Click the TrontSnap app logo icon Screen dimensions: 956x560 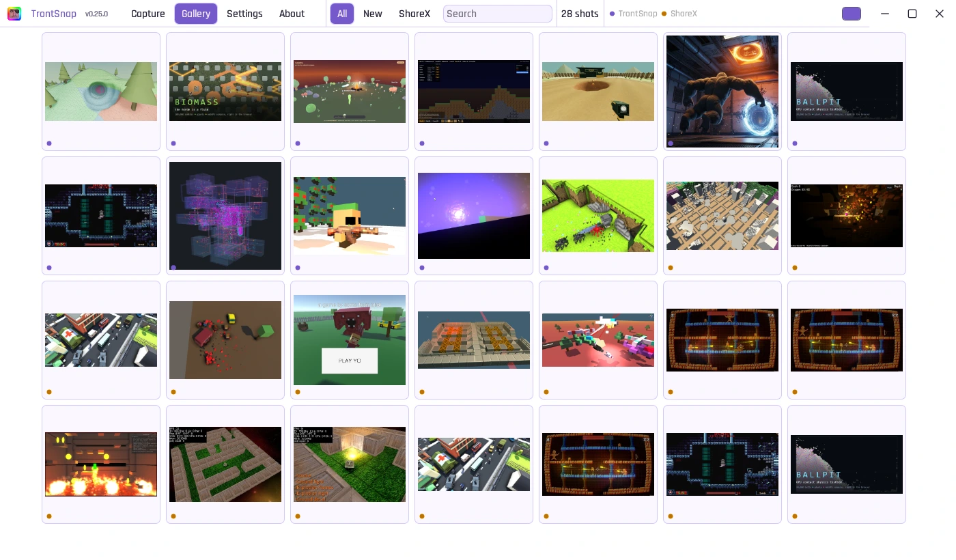point(14,14)
